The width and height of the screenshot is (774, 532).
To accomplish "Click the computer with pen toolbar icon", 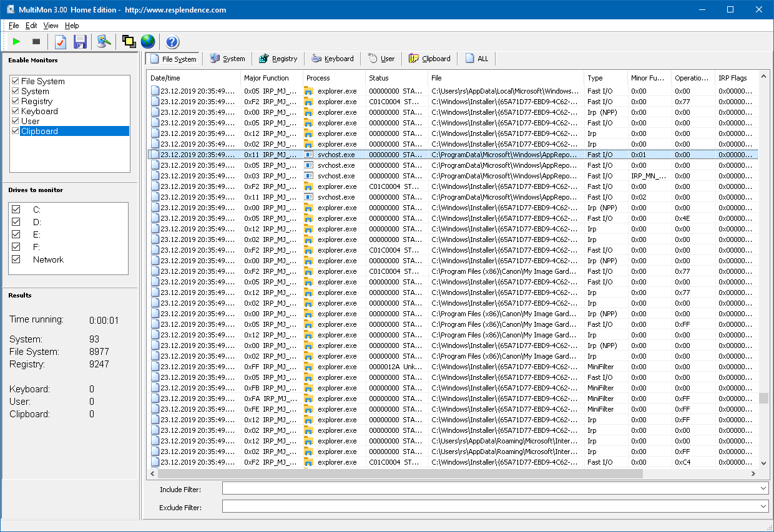I will coord(104,42).
